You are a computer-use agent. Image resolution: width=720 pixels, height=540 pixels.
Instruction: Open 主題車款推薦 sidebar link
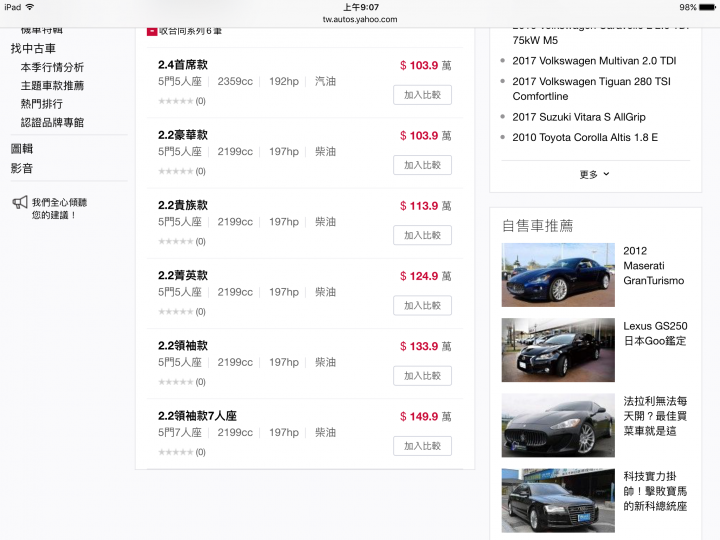pos(52,86)
